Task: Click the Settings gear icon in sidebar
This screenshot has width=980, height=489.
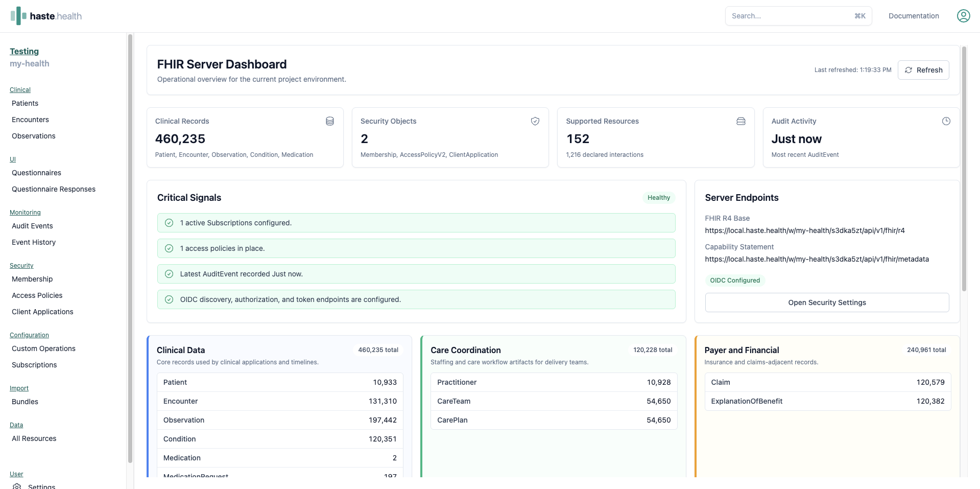Action: (x=17, y=486)
